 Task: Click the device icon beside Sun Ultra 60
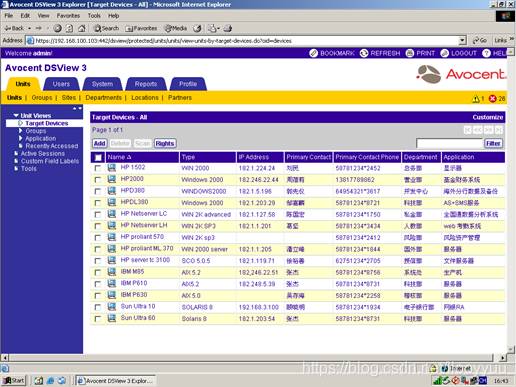pyautogui.click(x=112, y=318)
